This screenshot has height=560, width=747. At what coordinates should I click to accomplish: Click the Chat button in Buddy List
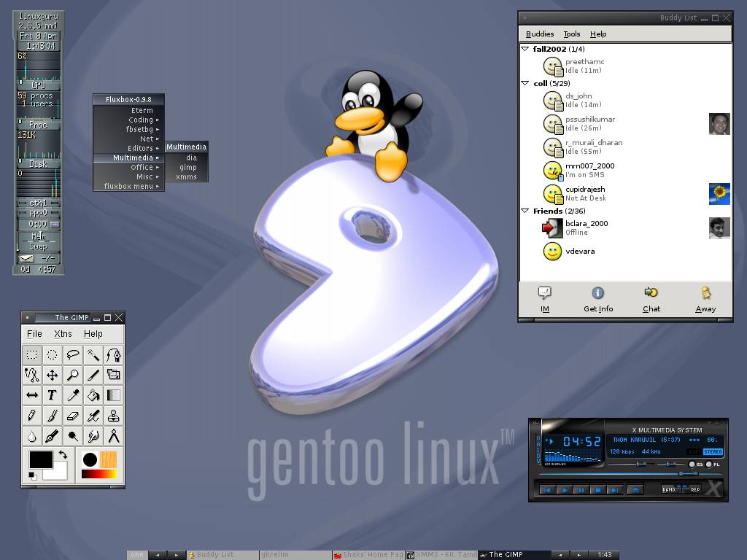[651, 300]
